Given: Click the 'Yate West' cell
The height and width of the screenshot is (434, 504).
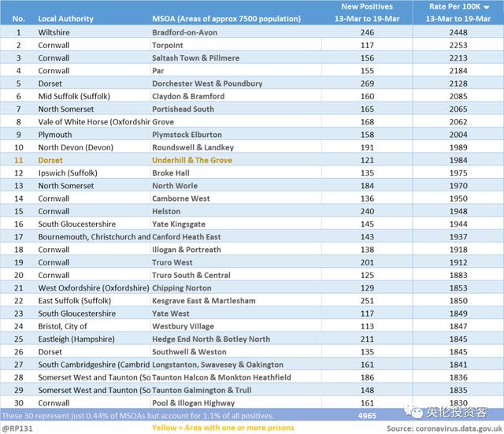Looking at the screenshot, I should pos(171,313).
